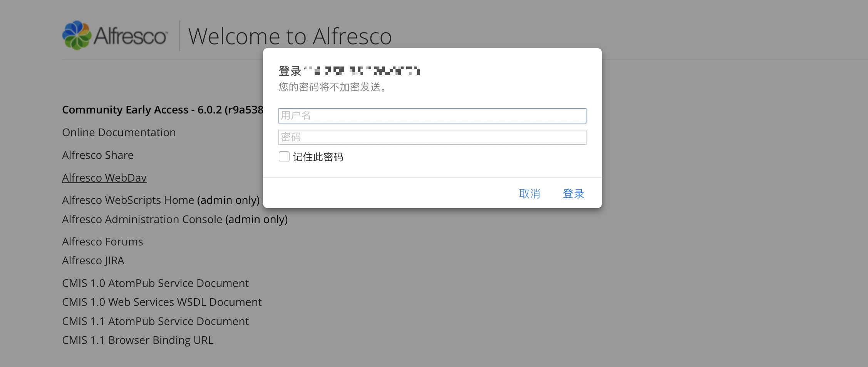This screenshot has width=868, height=367.
Task: Open Alfresco Administration Console link
Action: tap(142, 219)
